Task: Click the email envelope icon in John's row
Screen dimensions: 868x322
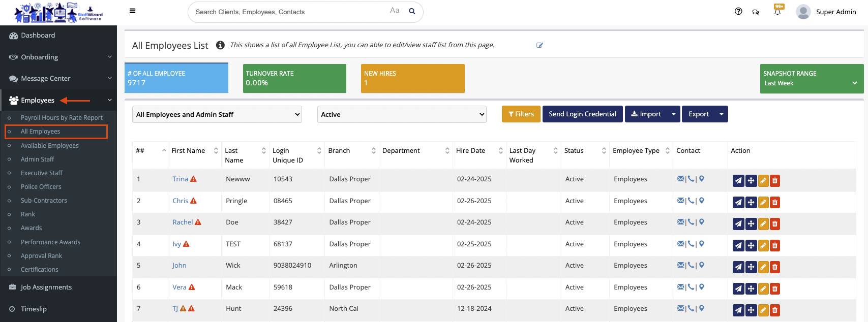Action: [681, 265]
